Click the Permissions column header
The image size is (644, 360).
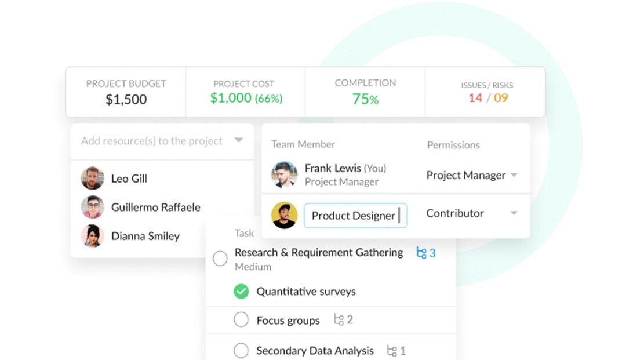(x=453, y=144)
